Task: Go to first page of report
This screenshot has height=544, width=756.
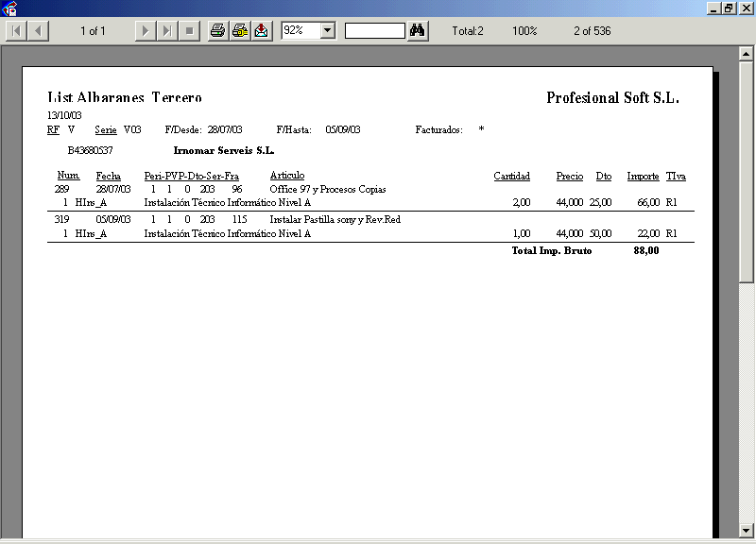Action: 17,31
